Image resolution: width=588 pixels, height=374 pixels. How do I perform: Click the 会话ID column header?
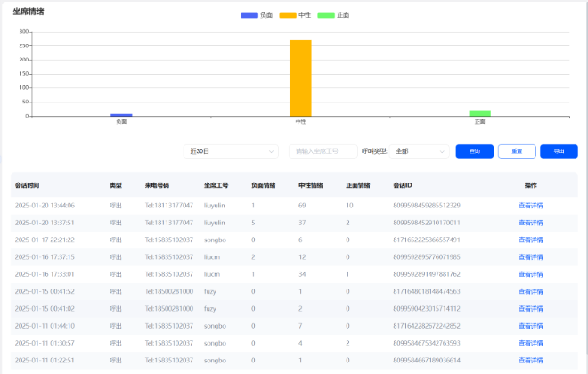tap(403, 186)
